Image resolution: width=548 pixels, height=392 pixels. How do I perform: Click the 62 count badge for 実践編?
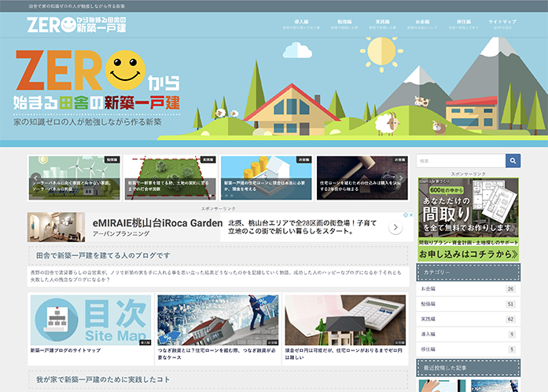510,319
